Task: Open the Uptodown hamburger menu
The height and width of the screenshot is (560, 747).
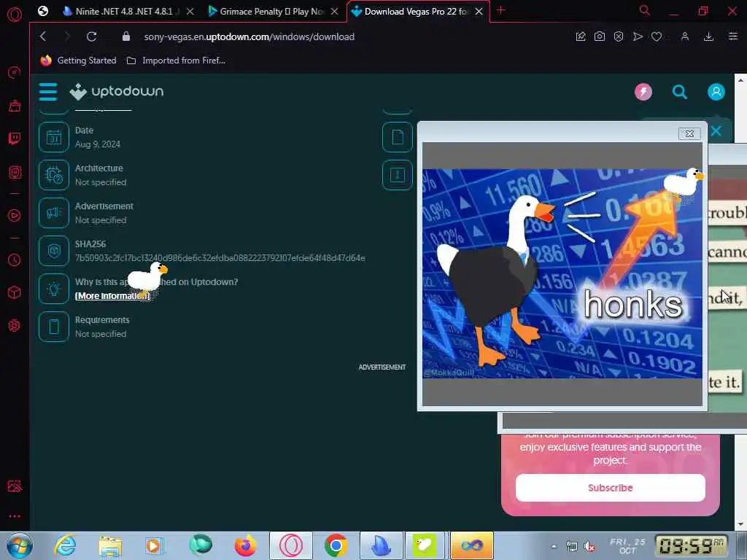Action: click(48, 91)
